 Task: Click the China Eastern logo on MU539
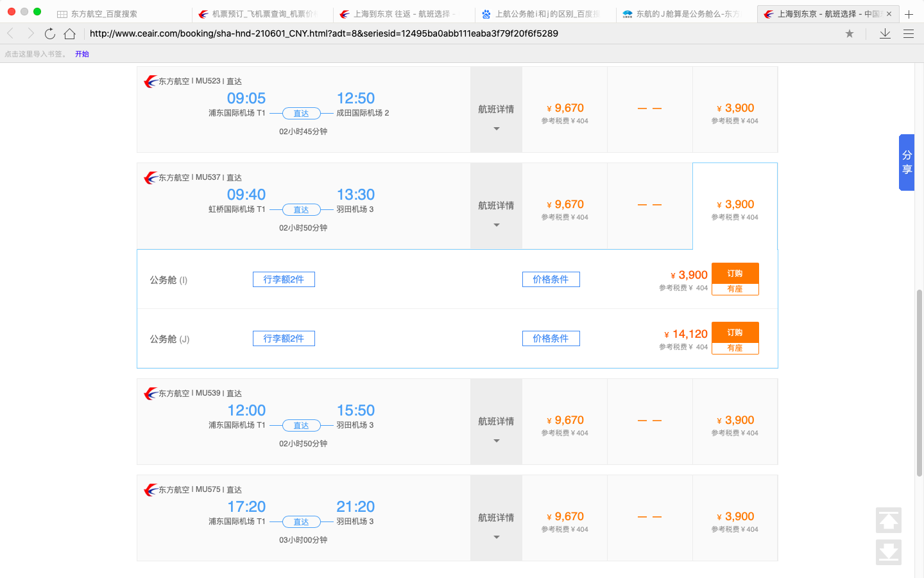(x=151, y=394)
